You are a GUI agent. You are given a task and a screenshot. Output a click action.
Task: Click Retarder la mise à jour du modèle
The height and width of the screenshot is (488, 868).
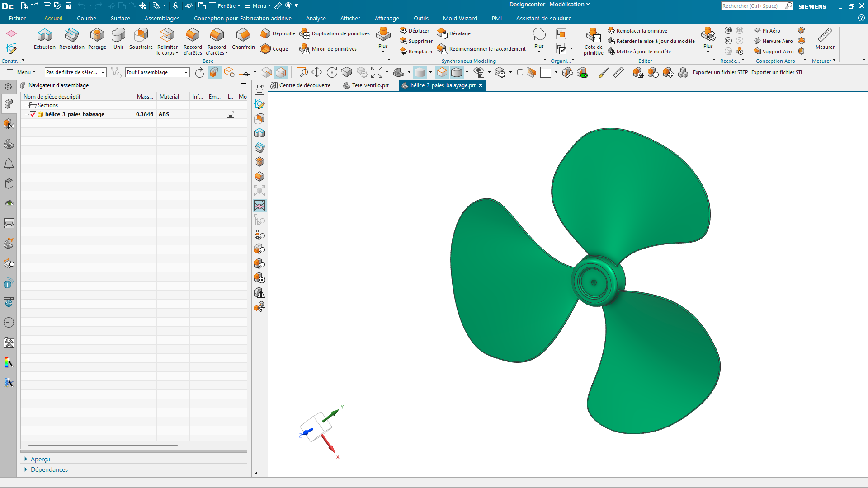pyautogui.click(x=651, y=41)
